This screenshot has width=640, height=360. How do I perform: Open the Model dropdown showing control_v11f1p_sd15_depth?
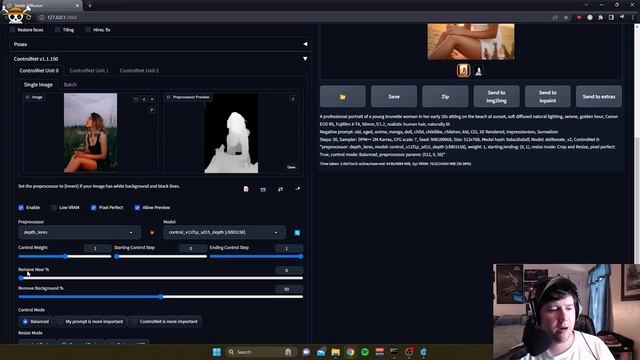[x=224, y=232]
